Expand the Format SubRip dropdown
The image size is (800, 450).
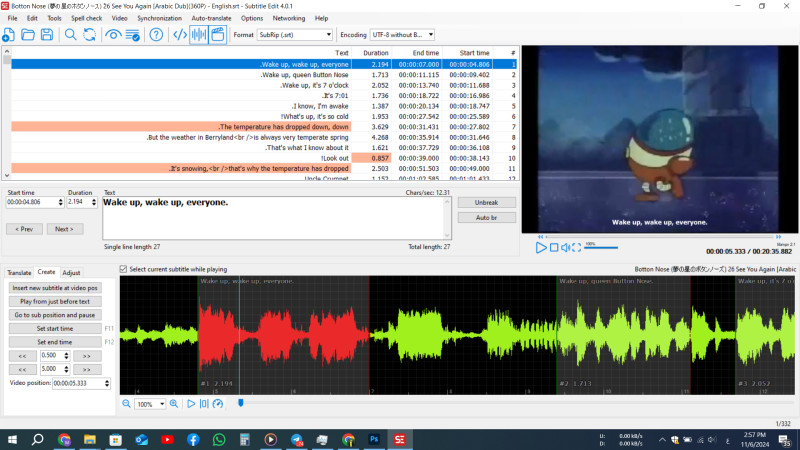coord(328,35)
